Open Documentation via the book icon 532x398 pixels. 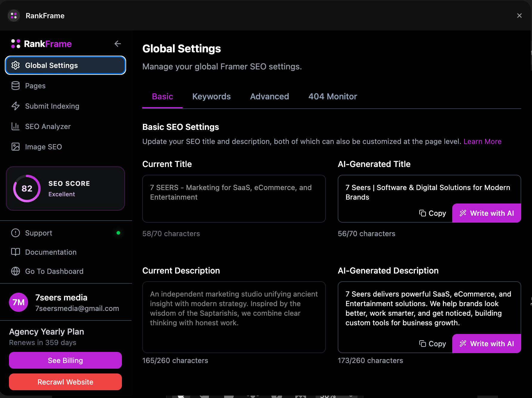pyautogui.click(x=15, y=252)
